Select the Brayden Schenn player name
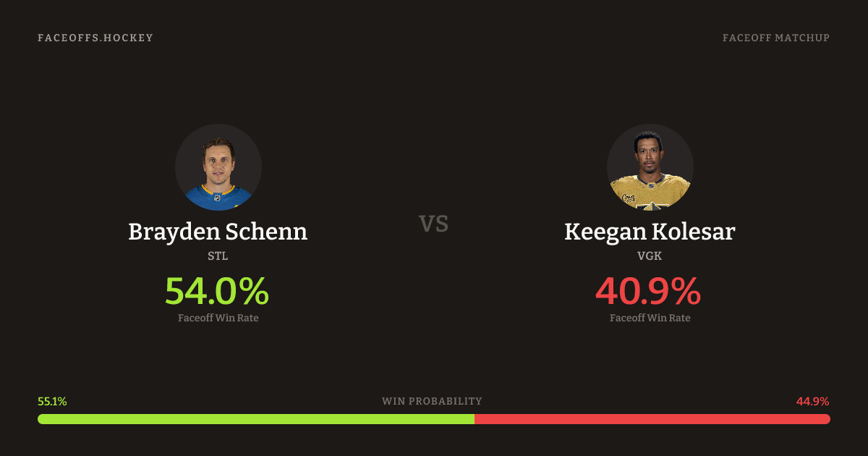Screen dimensions: 868x456 click(218, 232)
